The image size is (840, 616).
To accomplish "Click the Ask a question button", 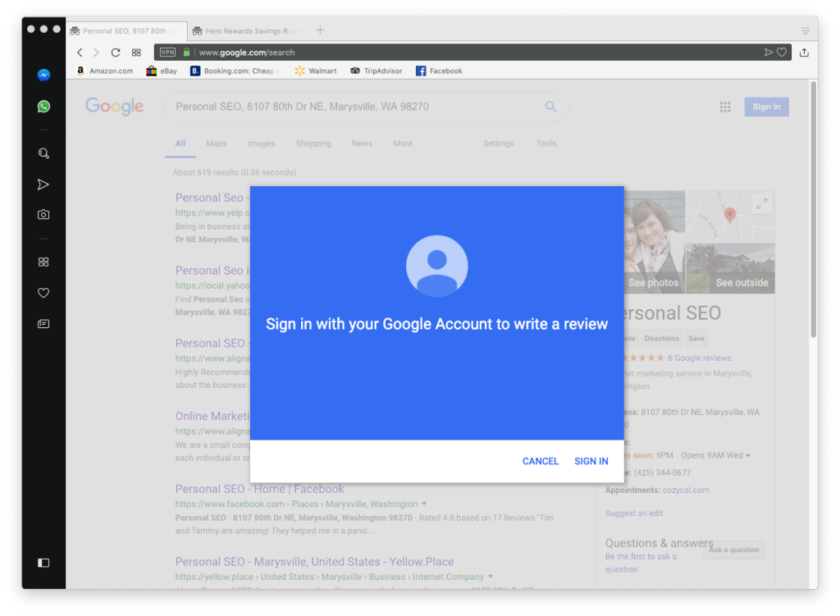I will 734,550.
